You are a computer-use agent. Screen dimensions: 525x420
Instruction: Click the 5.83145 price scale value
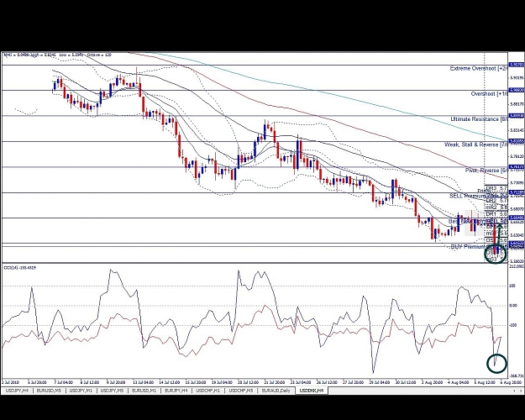(517, 130)
